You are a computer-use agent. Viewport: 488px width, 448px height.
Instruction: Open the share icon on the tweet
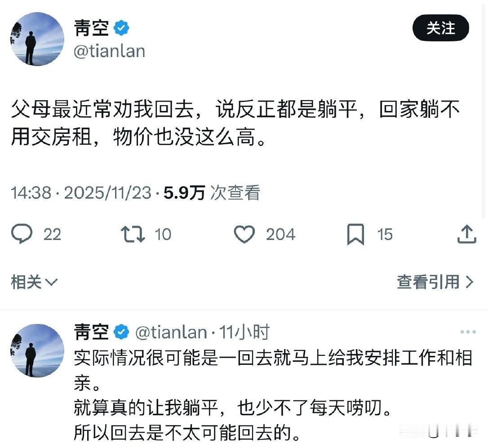pyautogui.click(x=467, y=234)
